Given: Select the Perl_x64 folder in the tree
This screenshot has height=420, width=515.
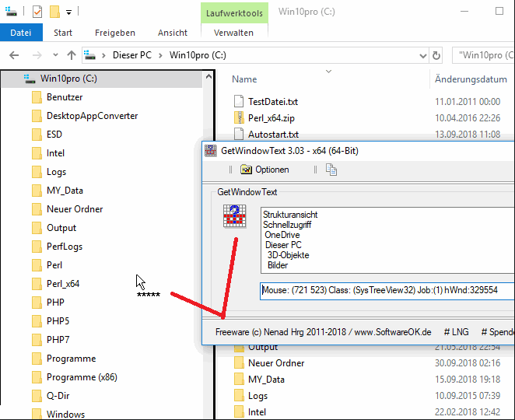Looking at the screenshot, I should click(x=63, y=284).
